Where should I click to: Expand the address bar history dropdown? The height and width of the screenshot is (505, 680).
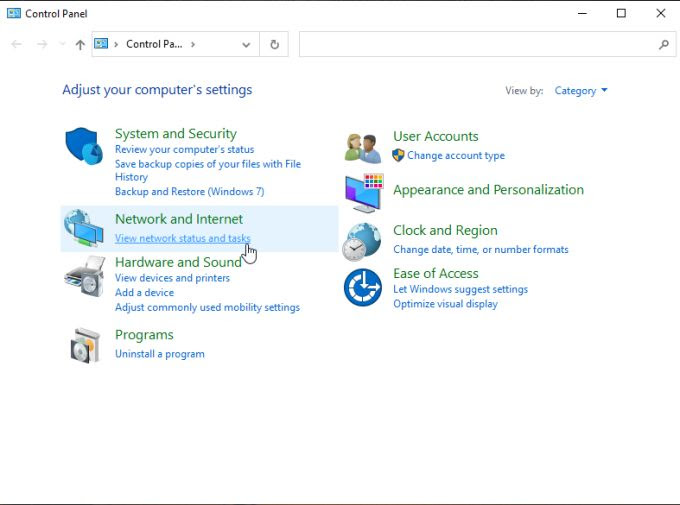pos(246,45)
